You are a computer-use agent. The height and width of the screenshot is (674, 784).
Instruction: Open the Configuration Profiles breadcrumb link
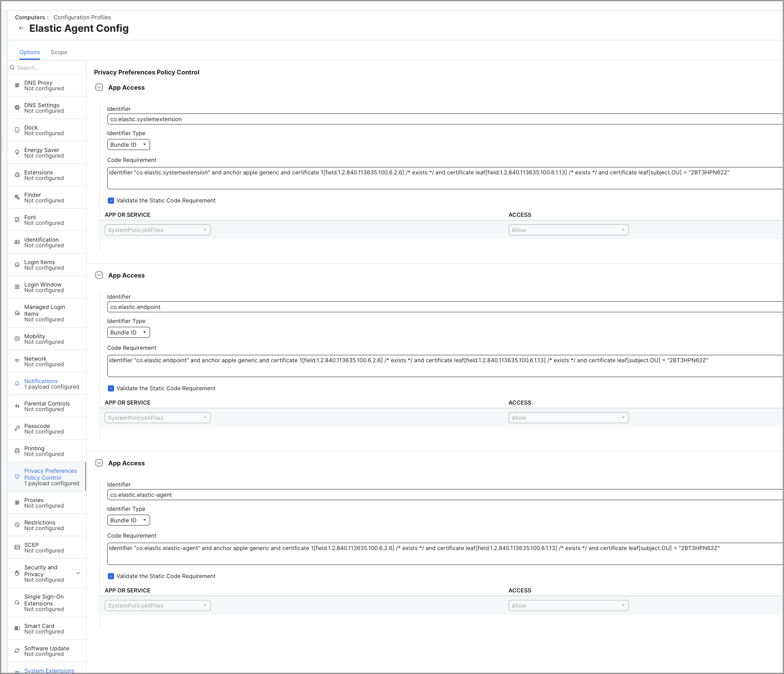tap(82, 17)
